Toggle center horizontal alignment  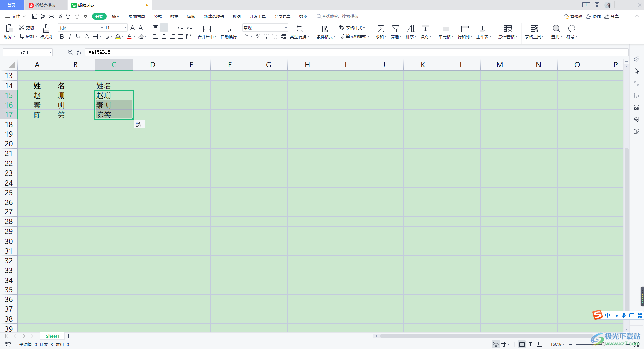tap(164, 36)
